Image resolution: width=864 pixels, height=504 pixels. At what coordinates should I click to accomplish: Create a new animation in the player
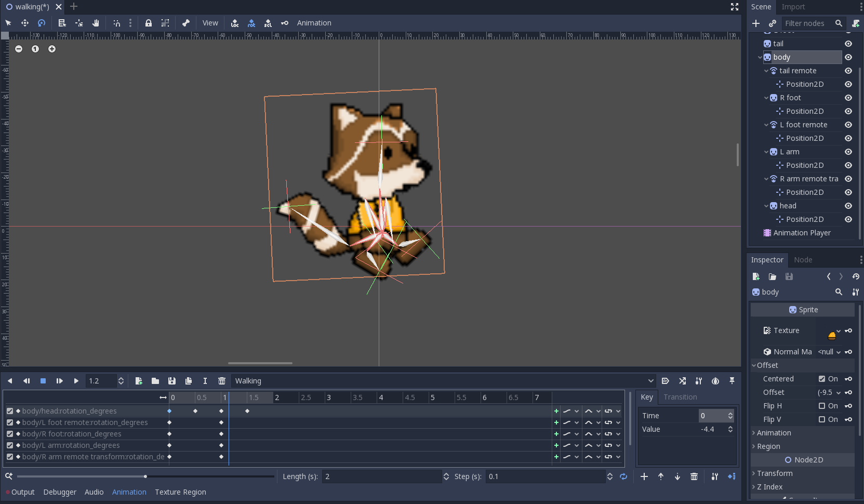pyautogui.click(x=139, y=381)
